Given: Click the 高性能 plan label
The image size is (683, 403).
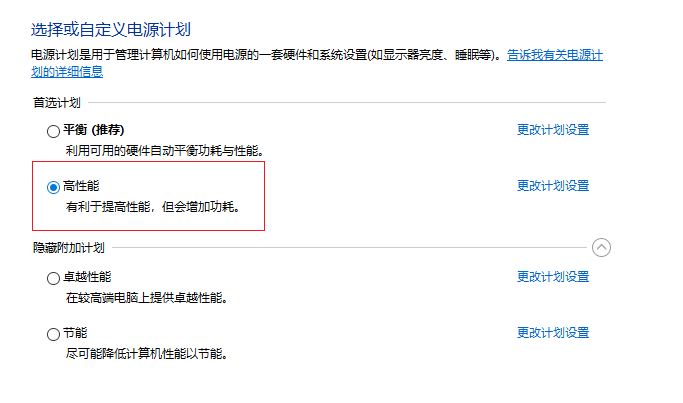Looking at the screenshot, I should pos(81,186).
